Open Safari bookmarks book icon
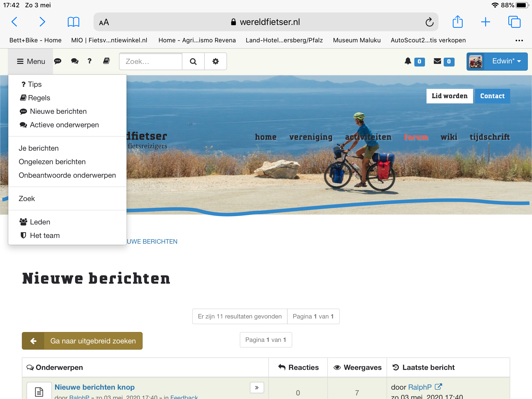 [x=73, y=22]
